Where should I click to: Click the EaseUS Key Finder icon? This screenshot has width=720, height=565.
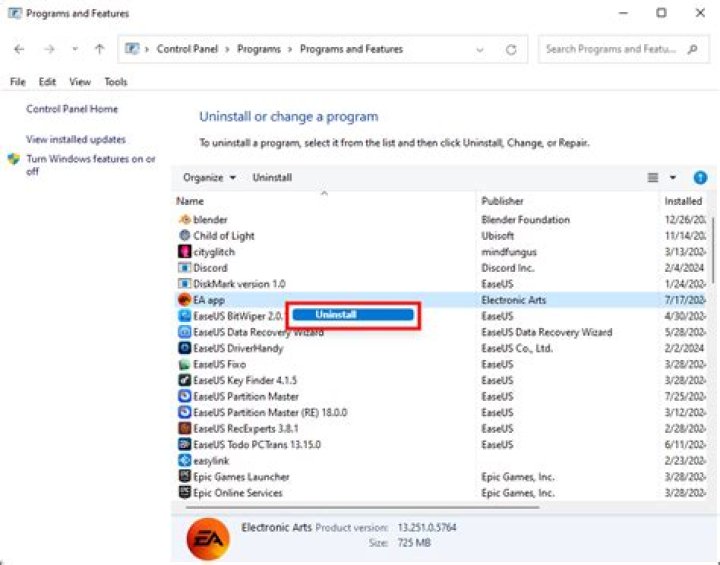point(184,380)
